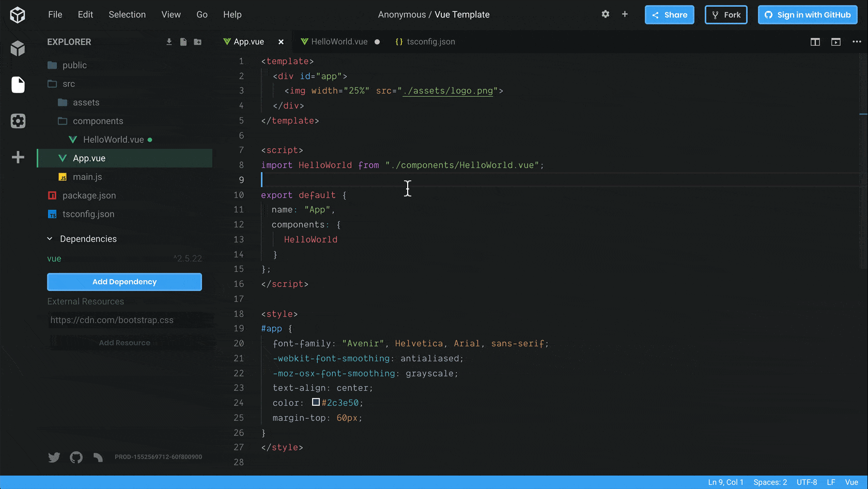Image resolution: width=868 pixels, height=489 pixels.
Task: Click the download project icon in Explorer
Action: tap(169, 42)
